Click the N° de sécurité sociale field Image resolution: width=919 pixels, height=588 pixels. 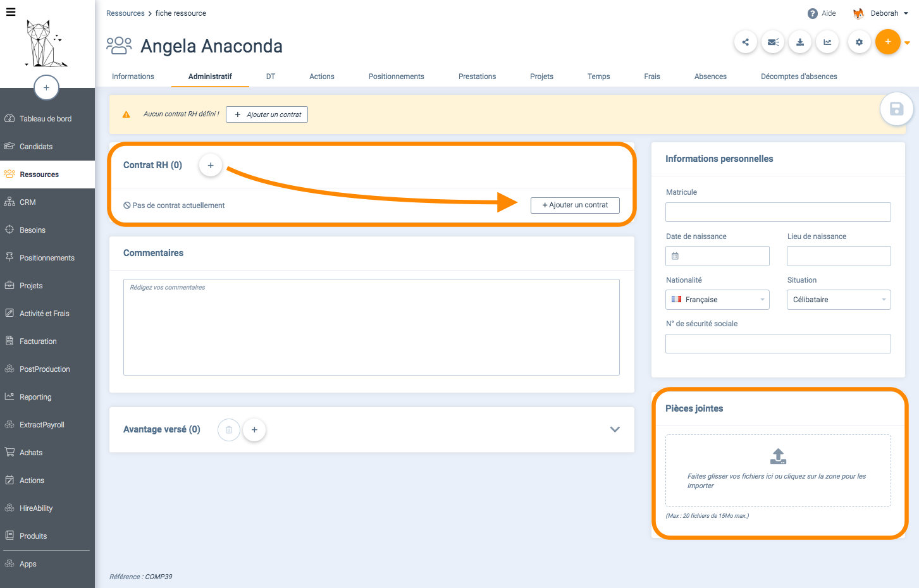778,343
